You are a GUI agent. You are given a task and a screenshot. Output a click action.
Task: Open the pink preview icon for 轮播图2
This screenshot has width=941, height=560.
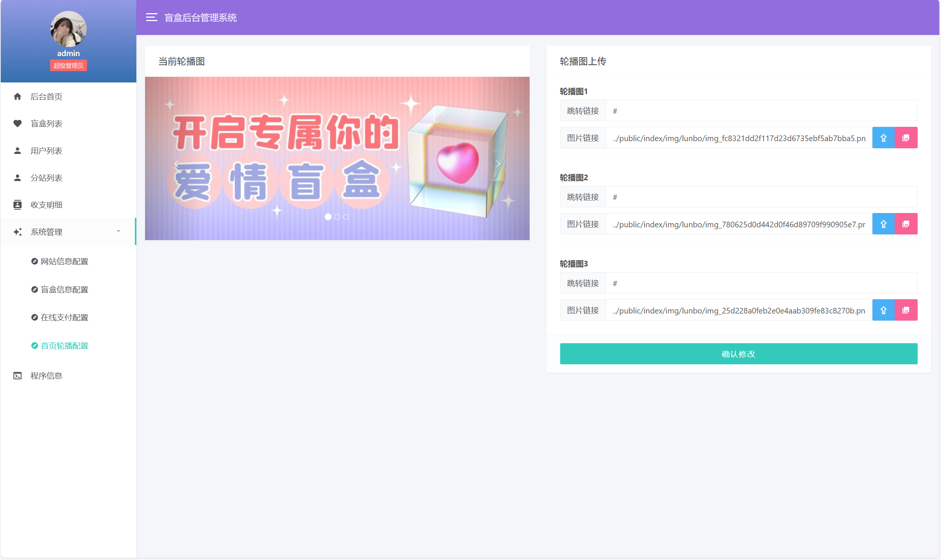(906, 224)
